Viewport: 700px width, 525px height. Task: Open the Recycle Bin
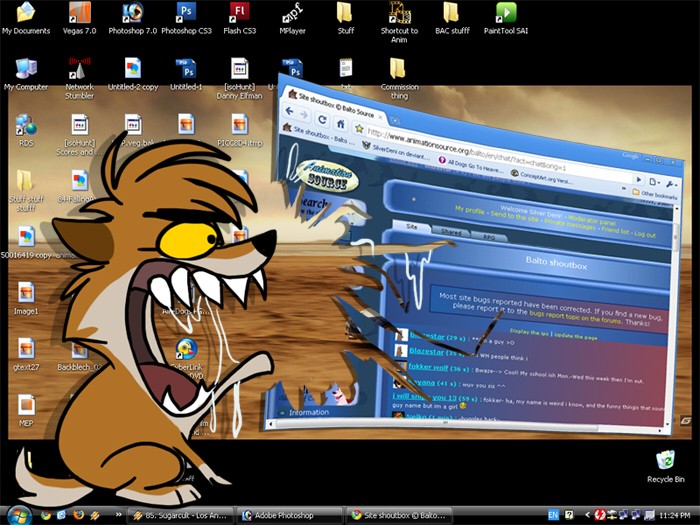tap(666, 467)
